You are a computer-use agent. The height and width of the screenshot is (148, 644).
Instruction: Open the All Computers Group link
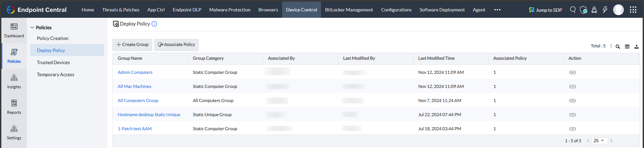pyautogui.click(x=138, y=101)
